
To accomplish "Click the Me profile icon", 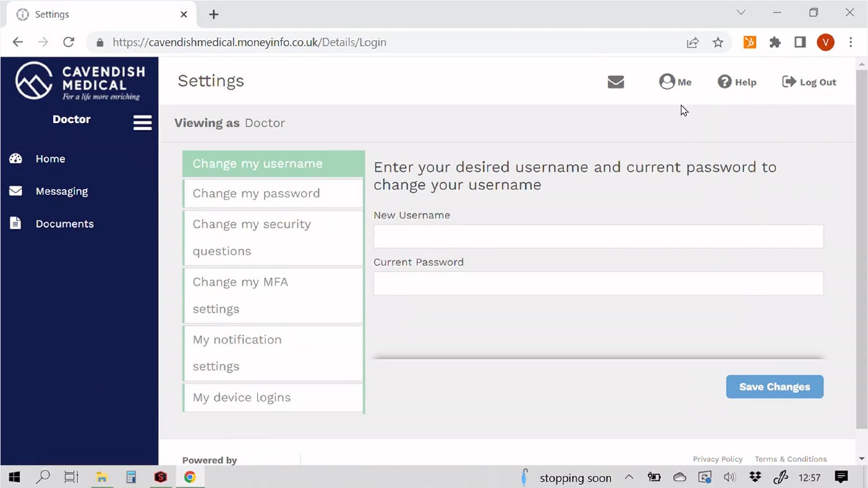I will 667,82.
